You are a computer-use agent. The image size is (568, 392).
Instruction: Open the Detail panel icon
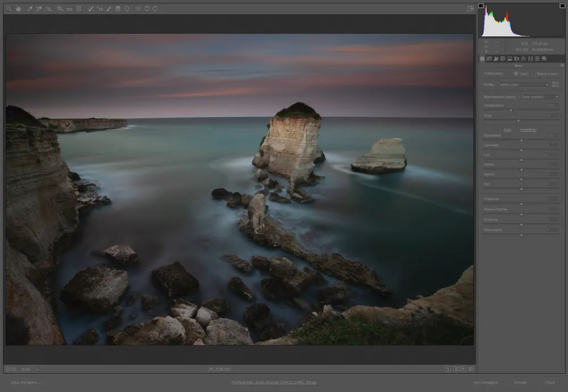[496, 58]
